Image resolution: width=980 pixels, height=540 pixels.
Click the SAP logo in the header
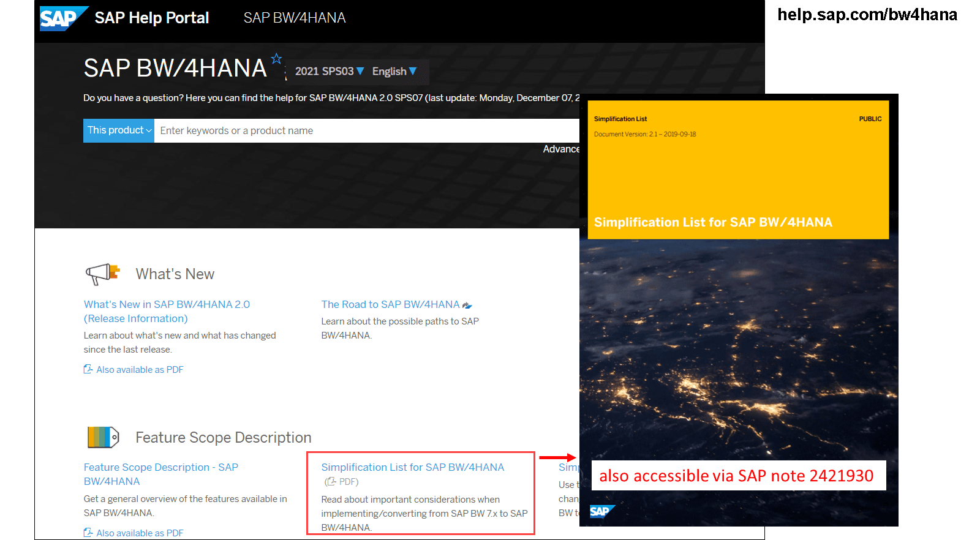coord(63,18)
